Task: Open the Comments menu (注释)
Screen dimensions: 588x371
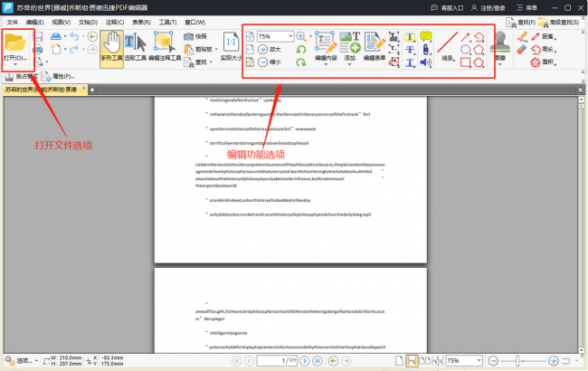Action: coord(115,23)
